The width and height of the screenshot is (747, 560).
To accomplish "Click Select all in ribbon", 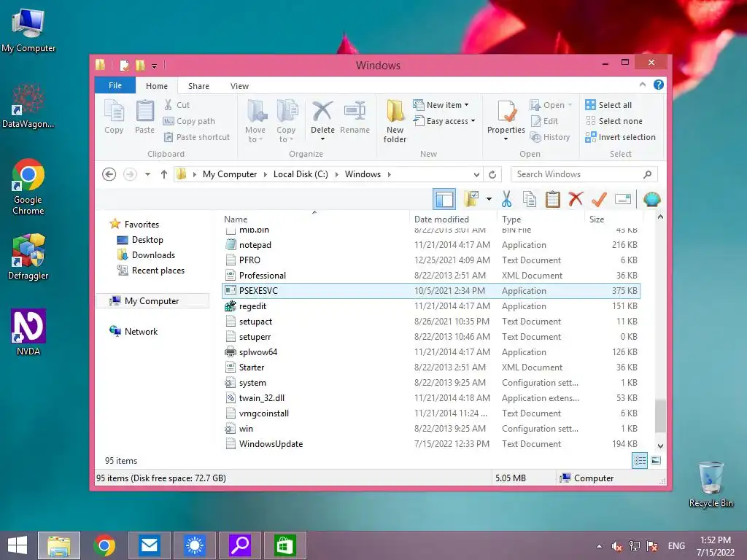I will point(609,105).
